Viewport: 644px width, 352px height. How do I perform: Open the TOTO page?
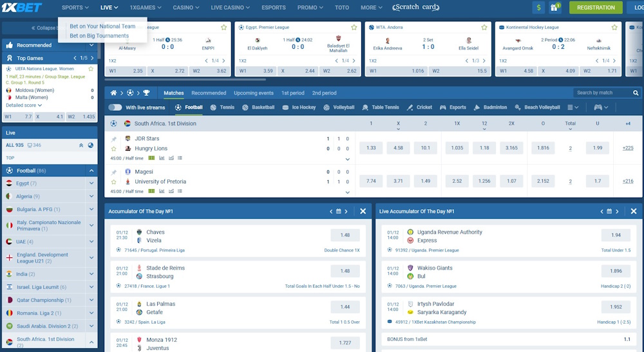point(342,7)
